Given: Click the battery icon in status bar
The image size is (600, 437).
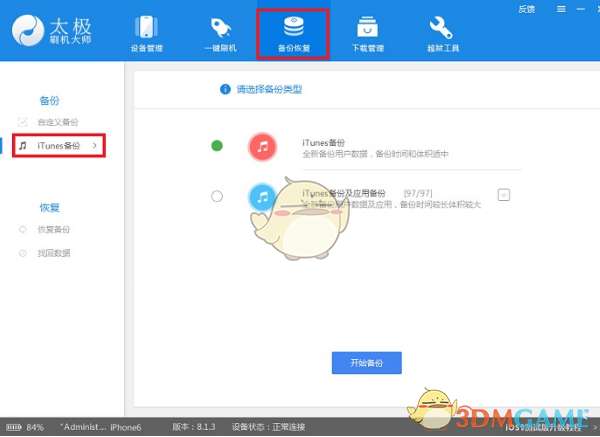Looking at the screenshot, I should (x=14, y=427).
